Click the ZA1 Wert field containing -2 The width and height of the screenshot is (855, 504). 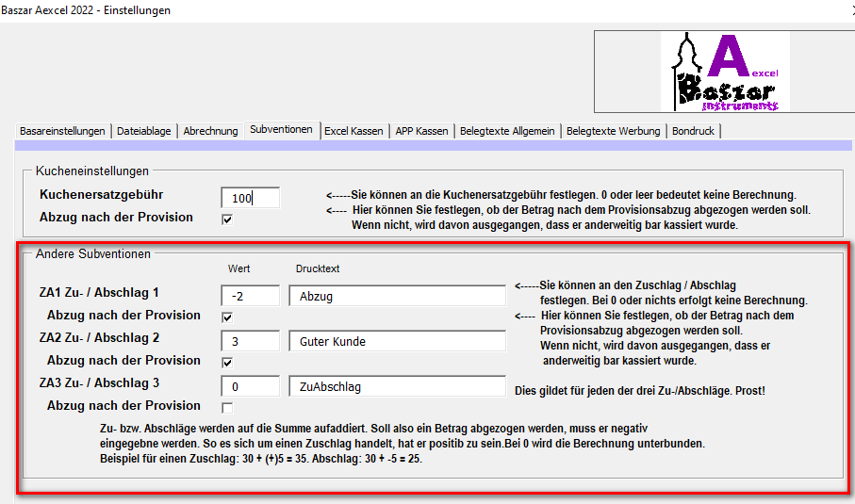coord(251,296)
